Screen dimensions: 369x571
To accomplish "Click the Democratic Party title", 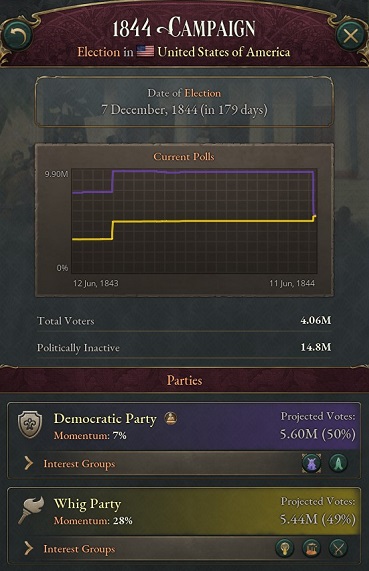I will click(x=105, y=419).
